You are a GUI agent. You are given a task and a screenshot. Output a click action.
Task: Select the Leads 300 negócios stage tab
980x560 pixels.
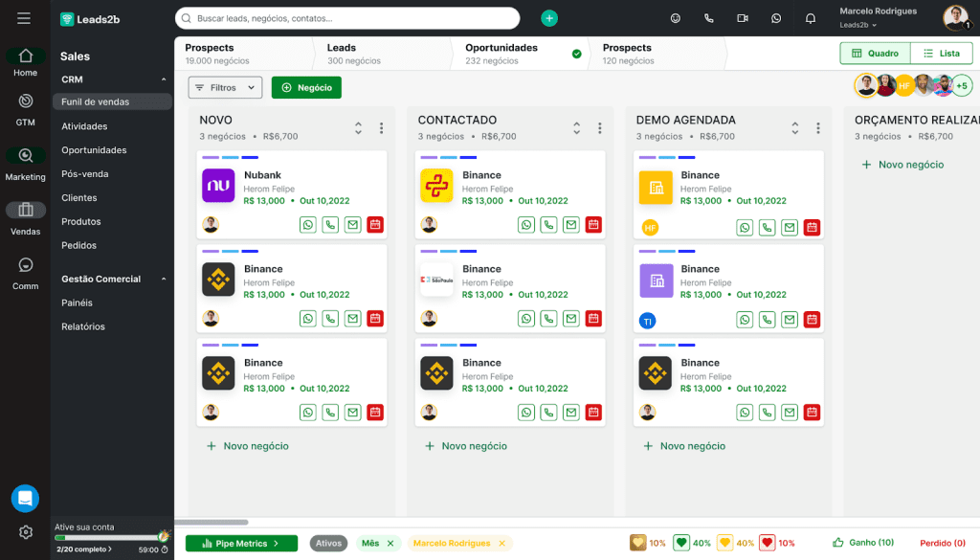pos(383,54)
